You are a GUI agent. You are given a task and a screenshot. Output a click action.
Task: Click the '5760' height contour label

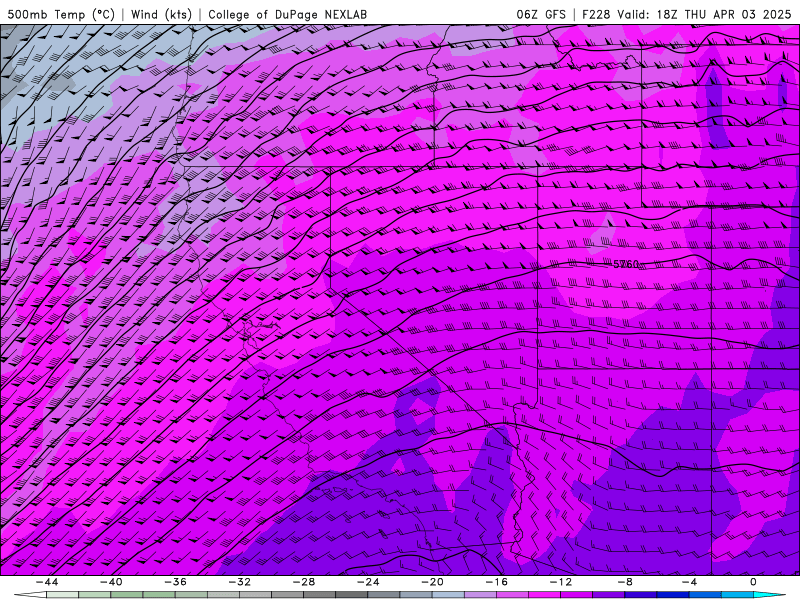tap(626, 264)
